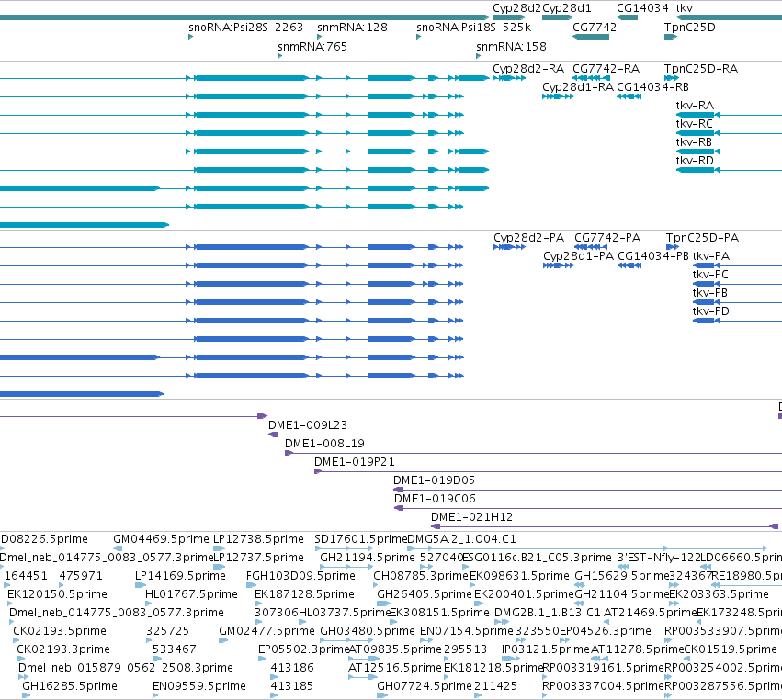782x700 pixels.
Task: Open the tkv-PD protein feature
Action: [x=737, y=321]
